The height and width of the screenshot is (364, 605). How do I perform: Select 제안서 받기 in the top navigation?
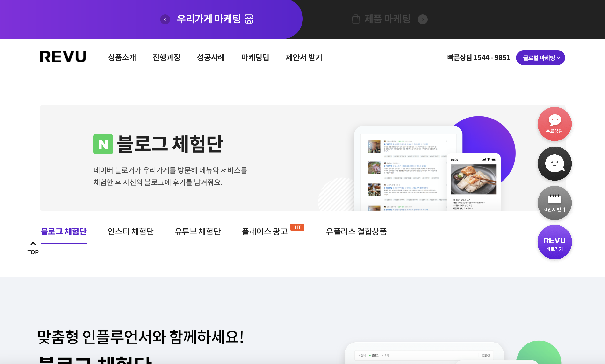[304, 57]
